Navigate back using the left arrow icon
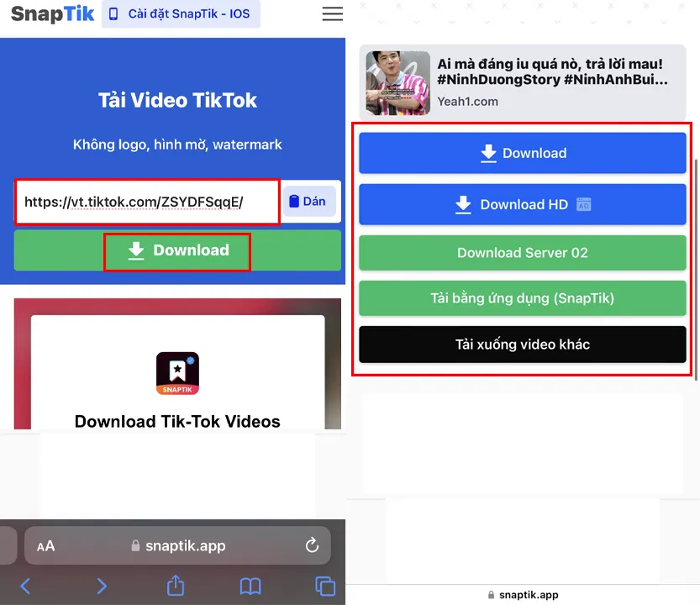 [25, 586]
